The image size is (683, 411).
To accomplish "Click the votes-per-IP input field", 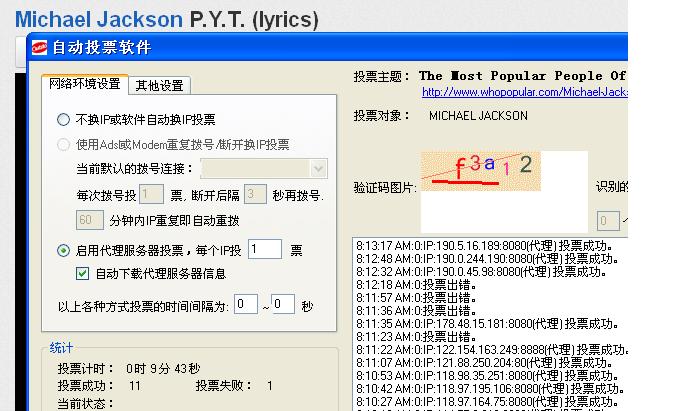I will (x=265, y=250).
